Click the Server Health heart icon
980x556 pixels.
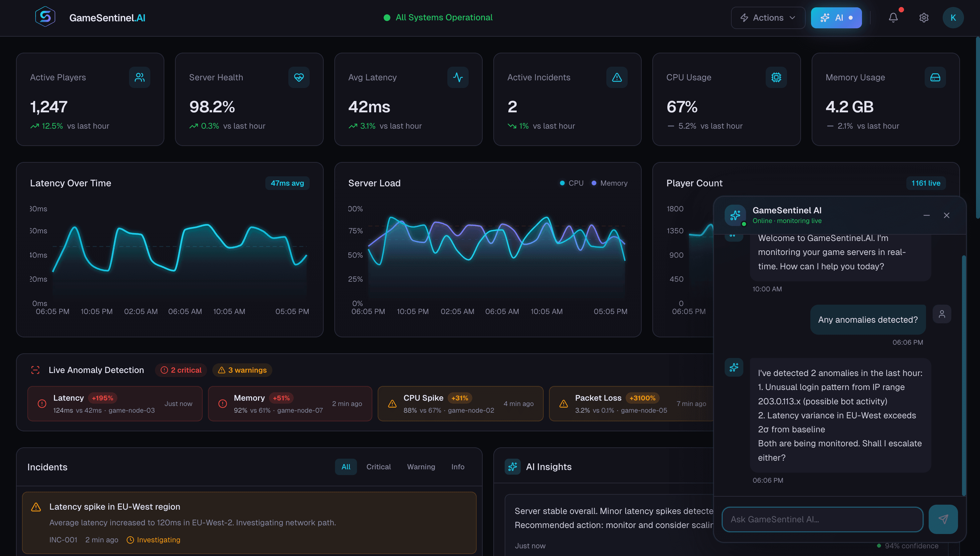click(x=299, y=77)
